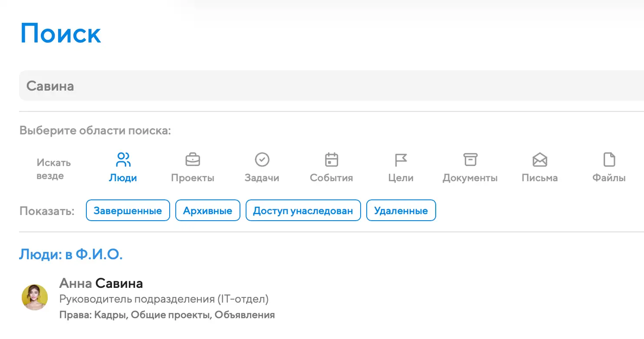Click the Люди: в Ф.И.О. heading
The width and height of the screenshot is (644, 339).
tap(71, 254)
